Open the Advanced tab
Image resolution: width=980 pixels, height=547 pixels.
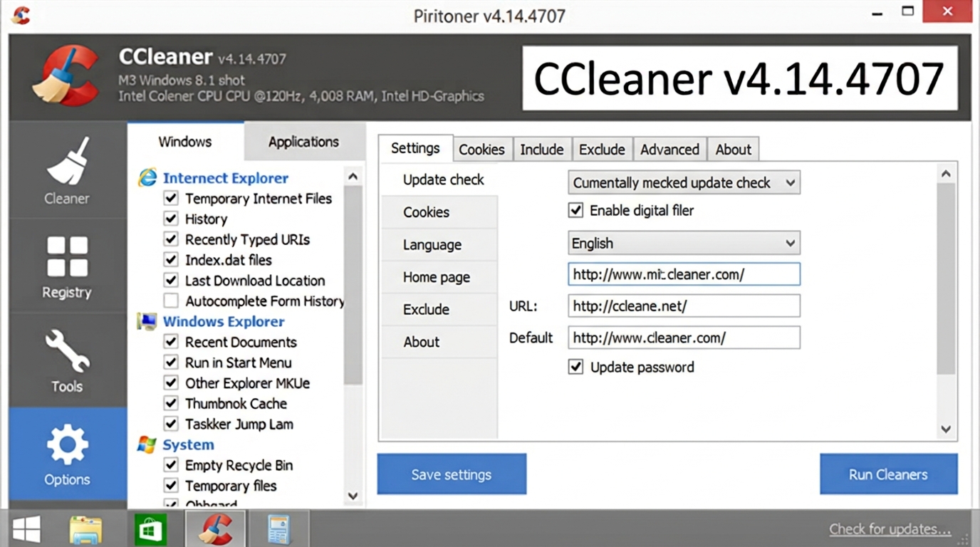(669, 149)
